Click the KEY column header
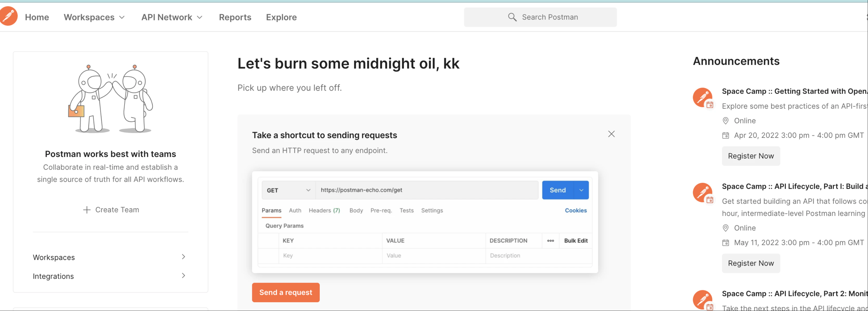This screenshot has width=868, height=311. coord(288,240)
